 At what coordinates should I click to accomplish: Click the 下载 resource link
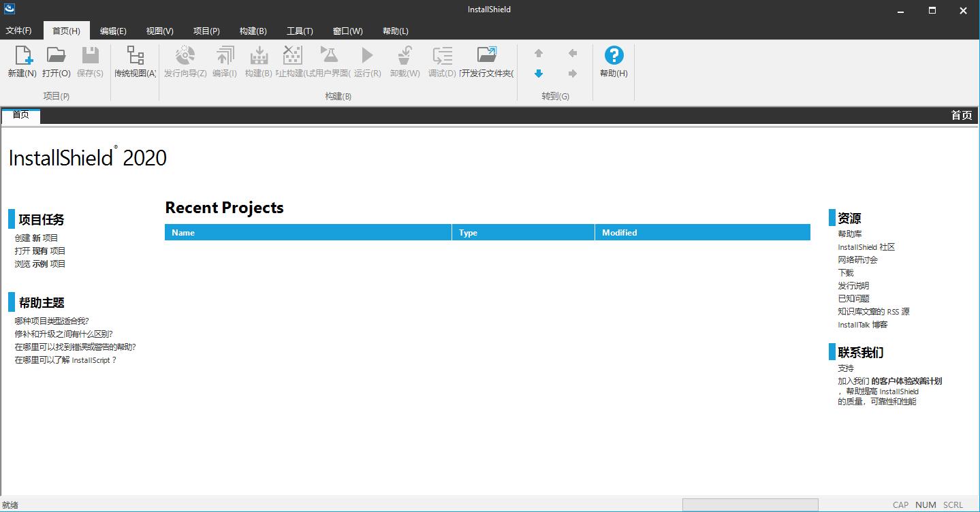[845, 272]
